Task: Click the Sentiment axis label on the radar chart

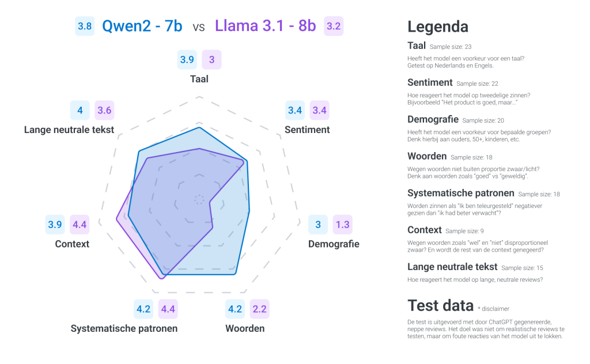Action: [307, 130]
